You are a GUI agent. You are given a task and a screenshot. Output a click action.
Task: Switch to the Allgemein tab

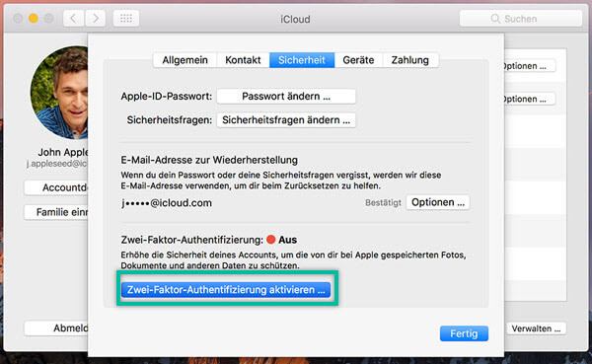coord(185,60)
